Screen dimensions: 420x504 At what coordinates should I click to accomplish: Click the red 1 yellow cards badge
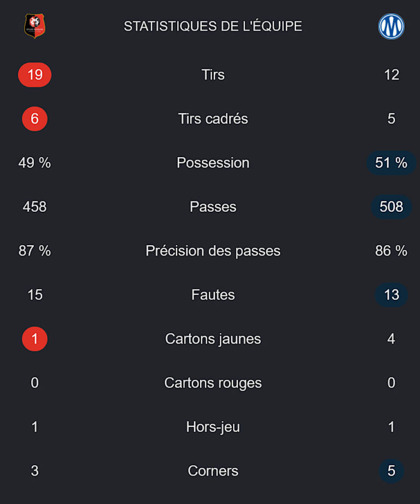click(34, 339)
